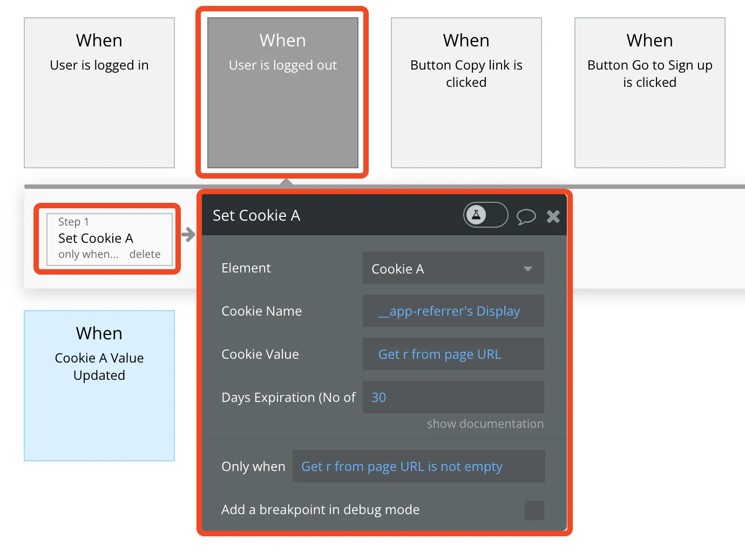Viewport: 745px width, 560px height.
Task: Select the When User is logged in event
Action: click(99, 92)
